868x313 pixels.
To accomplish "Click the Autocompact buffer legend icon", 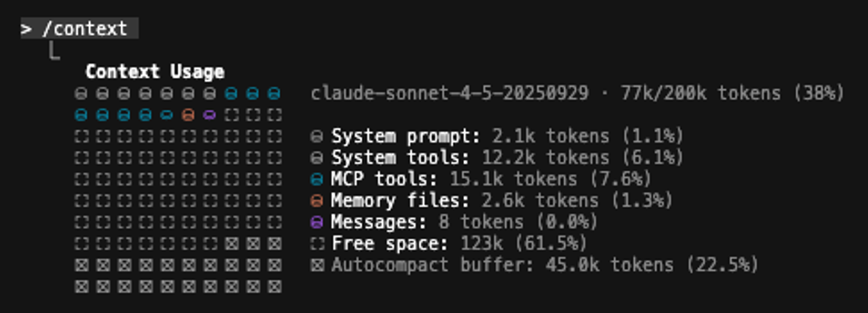I will click(317, 265).
